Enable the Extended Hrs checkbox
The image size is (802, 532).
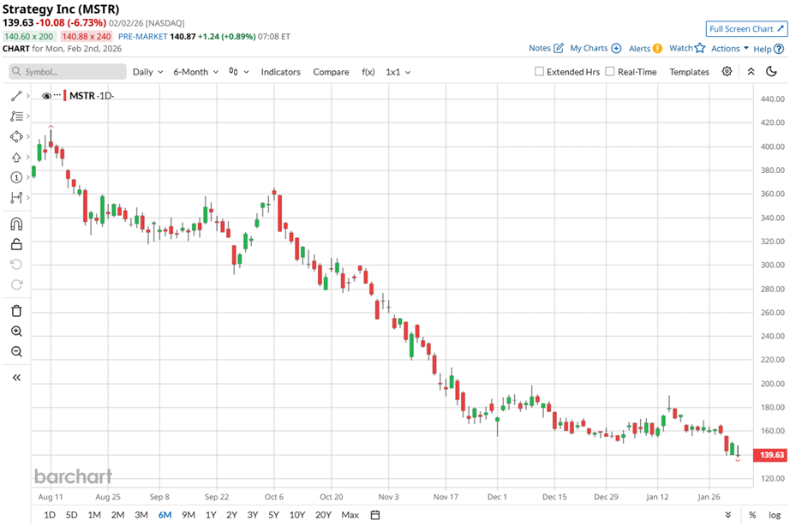tap(539, 72)
